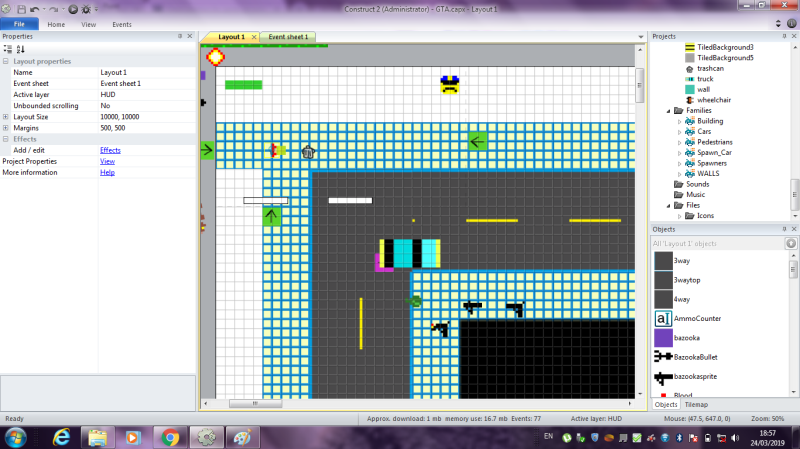Image resolution: width=800 pixels, height=449 pixels.
Task: Collapse the Layout properties section
Action: click(6, 61)
